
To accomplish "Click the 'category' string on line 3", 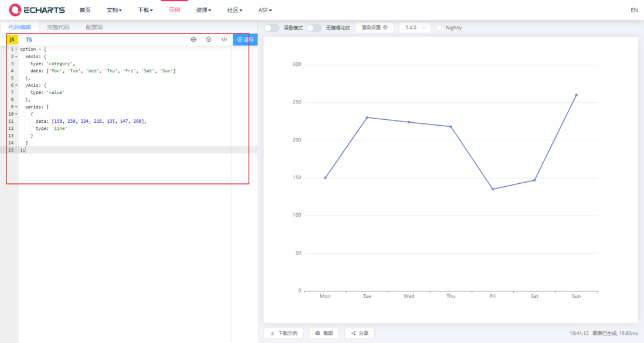I will [x=60, y=64].
